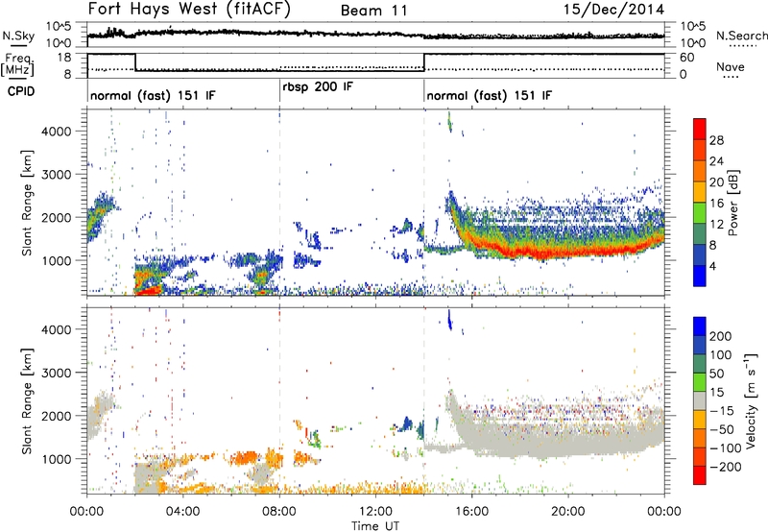Click the 'N.Sky' axis label

(x=18, y=36)
